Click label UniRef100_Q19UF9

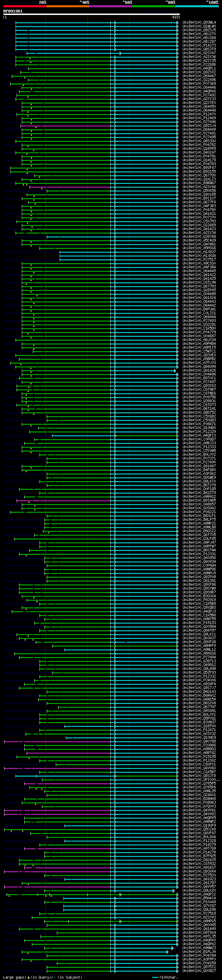pyautogui.click(x=199, y=826)
